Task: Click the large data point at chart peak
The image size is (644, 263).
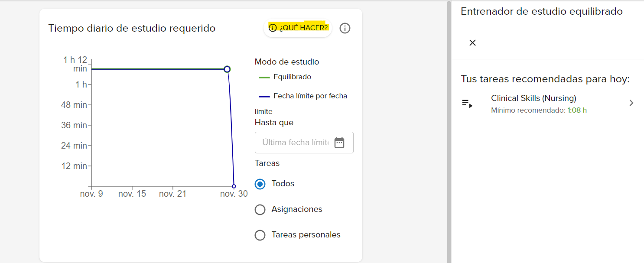Action: coord(227,69)
